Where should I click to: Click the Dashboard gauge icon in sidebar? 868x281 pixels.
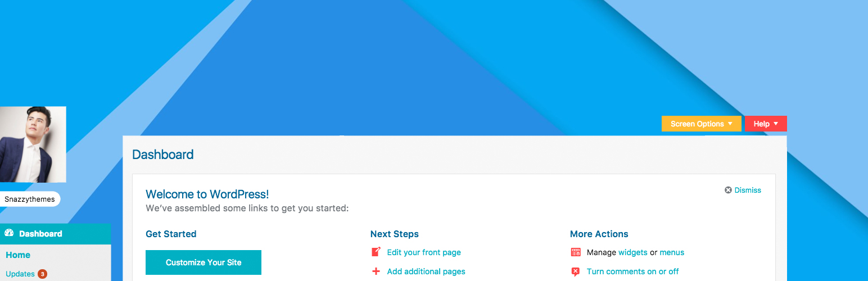9,233
